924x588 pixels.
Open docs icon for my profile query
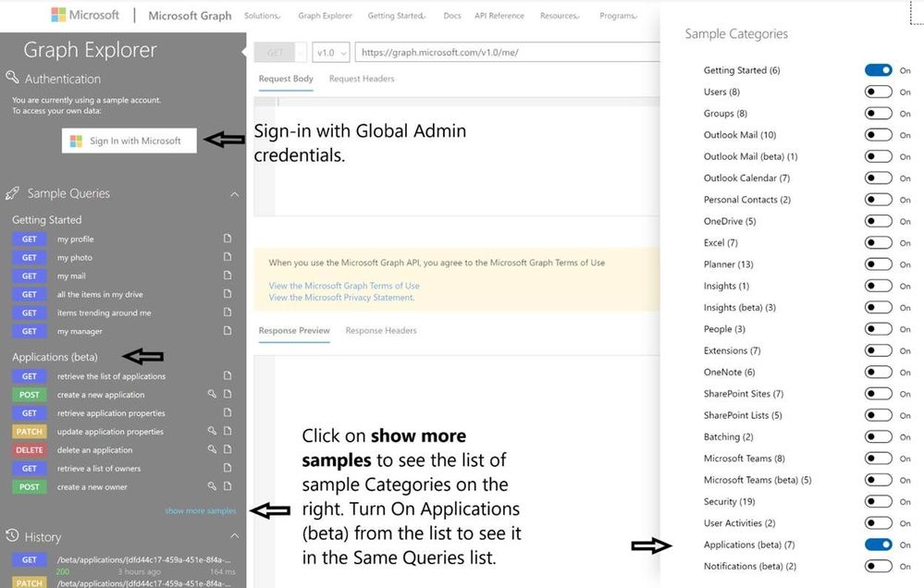[x=228, y=239]
